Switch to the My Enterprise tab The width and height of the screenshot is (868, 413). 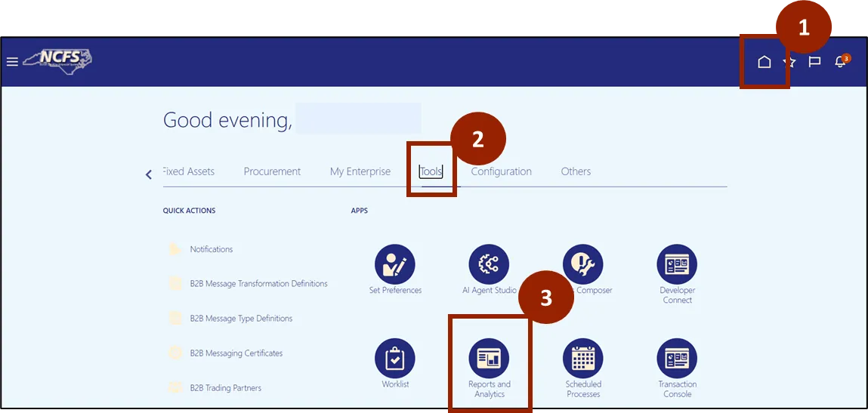click(x=360, y=171)
